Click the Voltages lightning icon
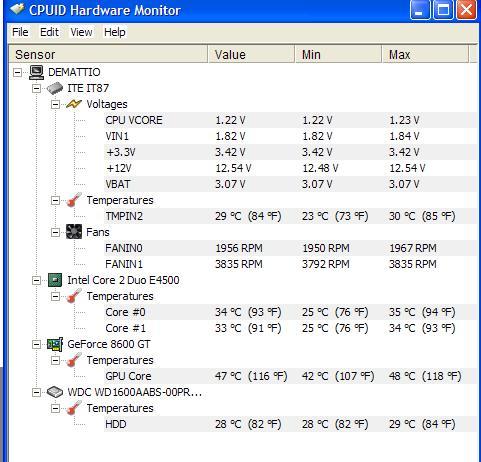 click(x=74, y=104)
